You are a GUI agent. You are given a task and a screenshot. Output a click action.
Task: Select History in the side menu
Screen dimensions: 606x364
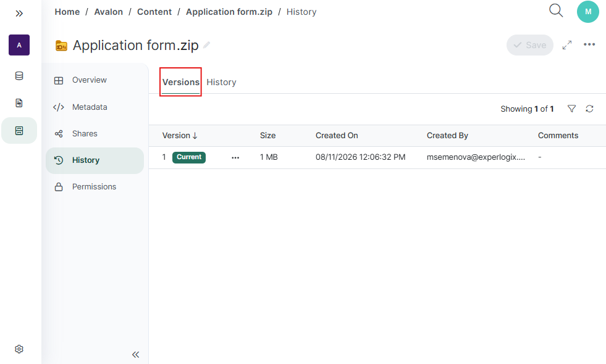pos(95,160)
